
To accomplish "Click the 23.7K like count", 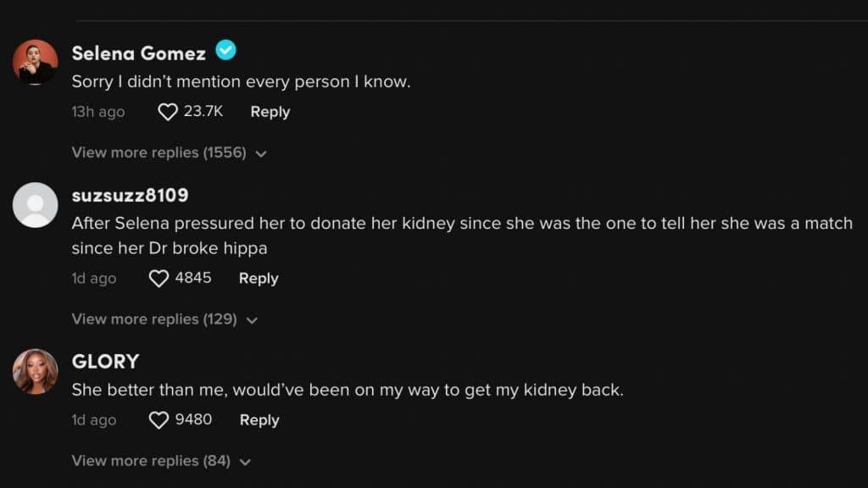I will coord(203,111).
